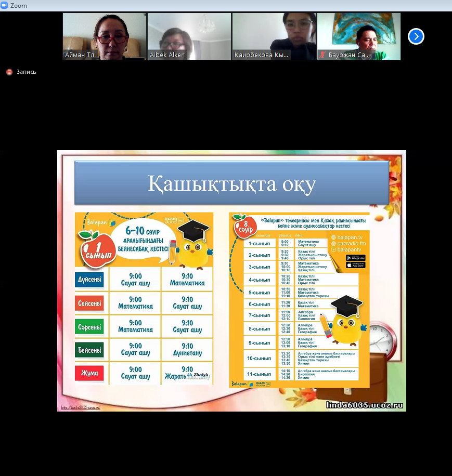Click muted microphone icon on Бауржан's video
The image size is (452, 476).
click(322, 55)
